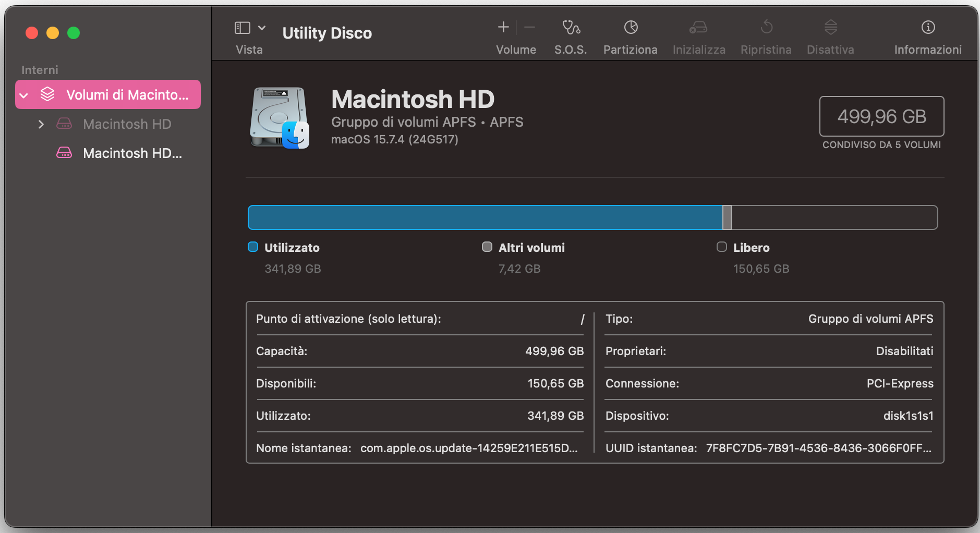This screenshot has width=980, height=533.
Task: Click the Macintosh HD disk thumbnail image
Action: 278,117
